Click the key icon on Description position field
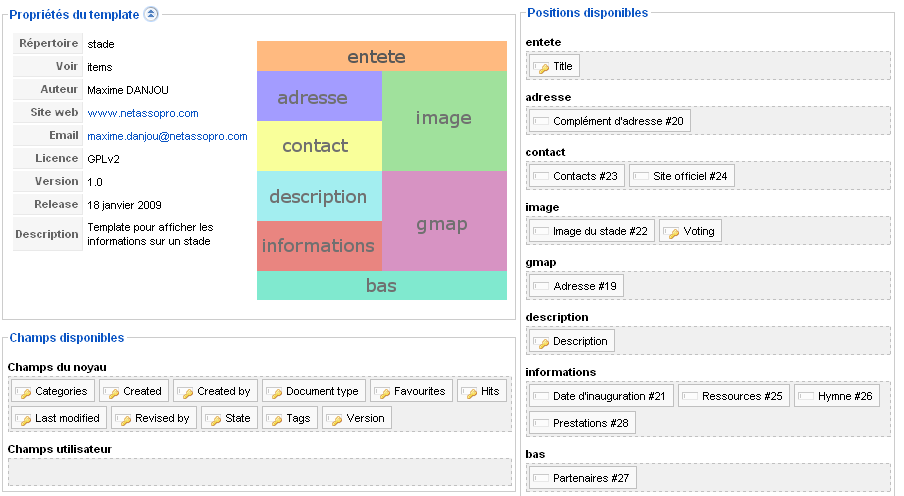This screenshot has height=496, width=904. tap(541, 343)
